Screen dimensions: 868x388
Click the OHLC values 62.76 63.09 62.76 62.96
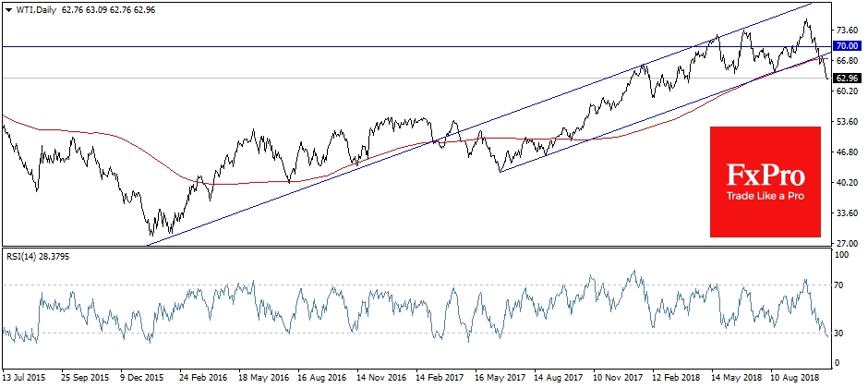[107, 9]
